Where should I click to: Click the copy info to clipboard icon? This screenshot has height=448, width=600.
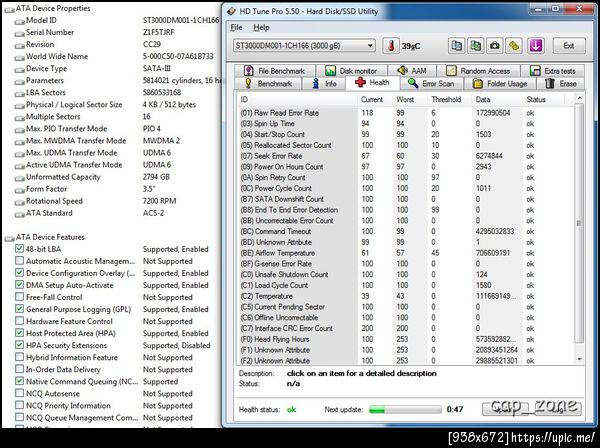click(456, 46)
